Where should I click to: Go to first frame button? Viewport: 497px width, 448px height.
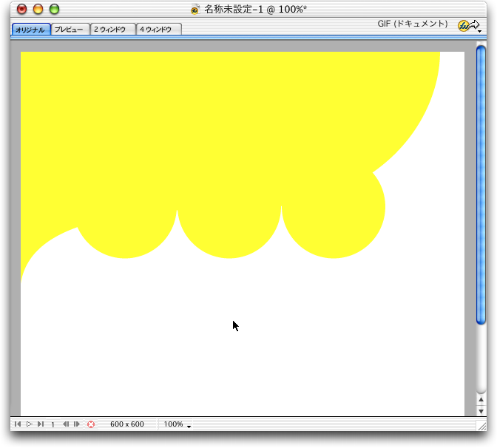pyautogui.click(x=18, y=424)
